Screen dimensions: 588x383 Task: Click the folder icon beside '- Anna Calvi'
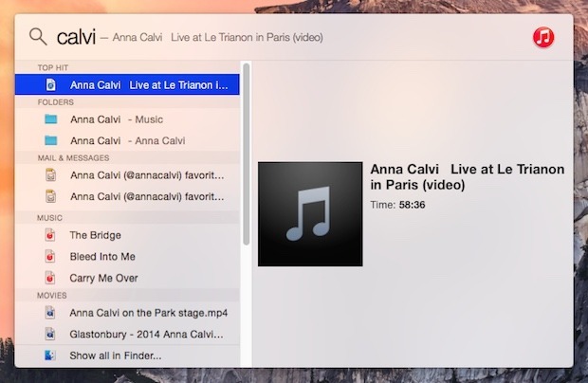coord(51,140)
